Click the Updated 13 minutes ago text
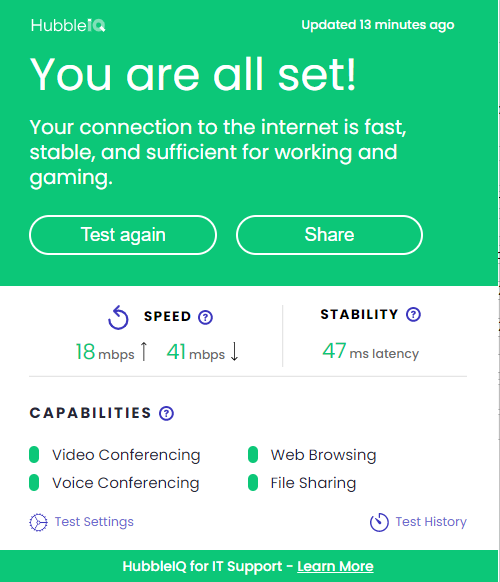 click(378, 25)
